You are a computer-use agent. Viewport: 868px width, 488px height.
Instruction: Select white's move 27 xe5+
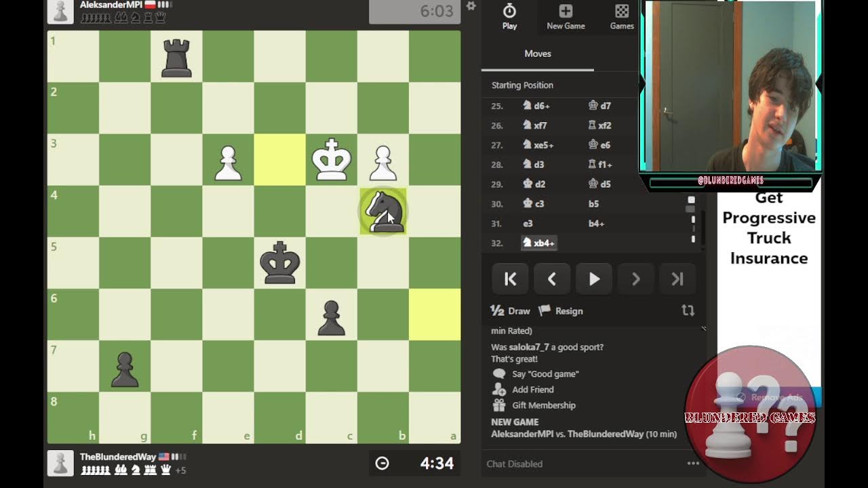538,145
